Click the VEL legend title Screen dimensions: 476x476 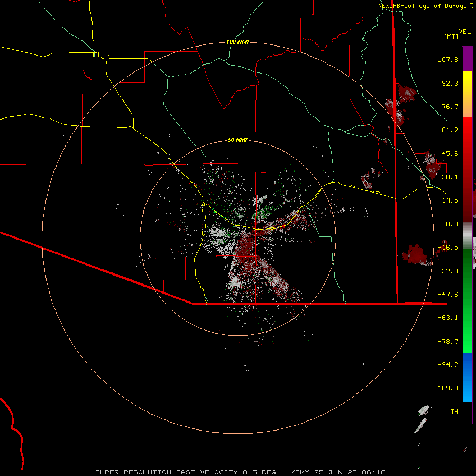pyautogui.click(x=464, y=32)
